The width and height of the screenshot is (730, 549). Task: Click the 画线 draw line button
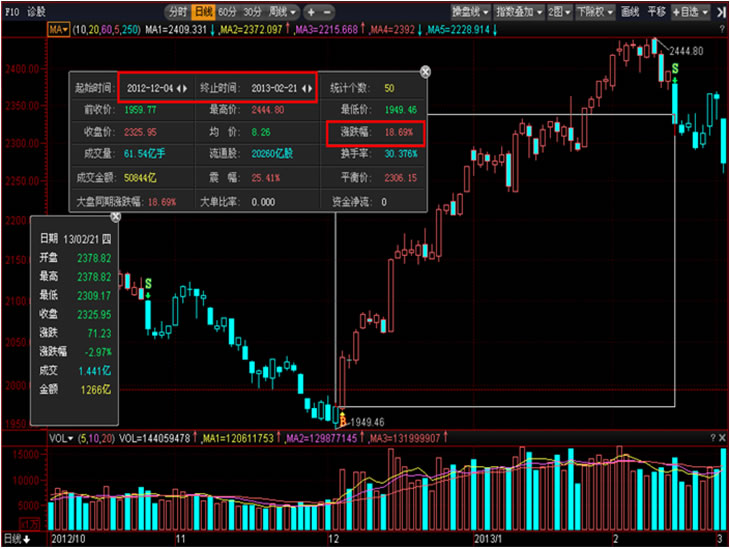(x=630, y=12)
